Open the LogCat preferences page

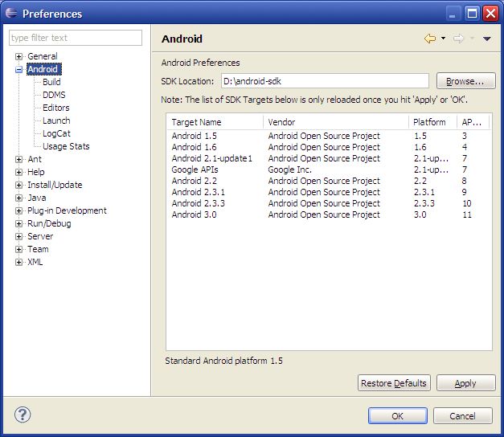coord(56,133)
